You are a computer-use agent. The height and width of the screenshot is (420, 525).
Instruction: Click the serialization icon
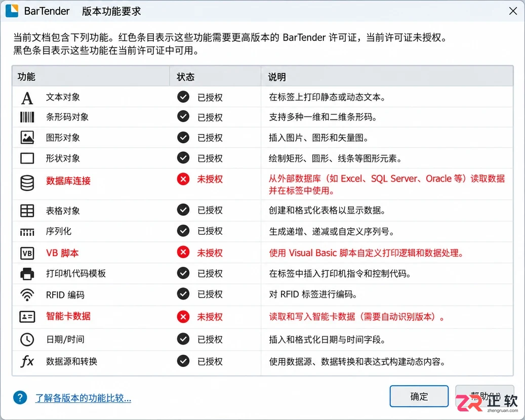pyautogui.click(x=27, y=232)
